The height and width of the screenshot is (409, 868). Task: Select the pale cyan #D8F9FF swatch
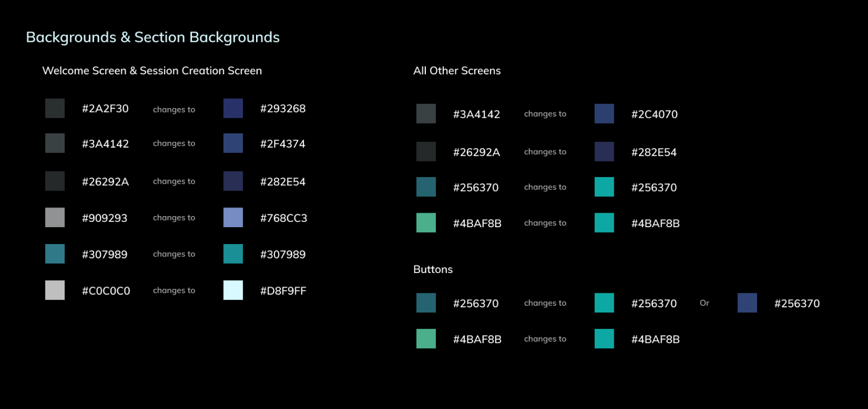(233, 290)
